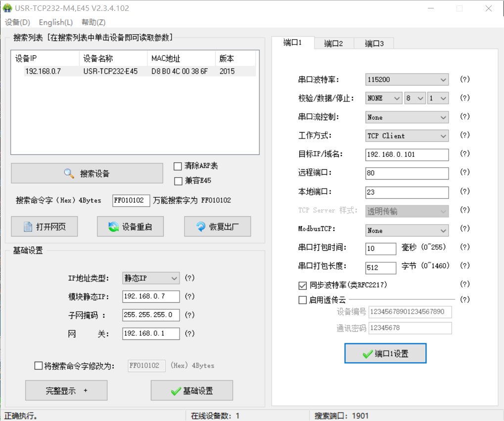Screen dimensions: 504x421
Task: Click device name USR-TCP232-E45 cell
Action: [x=110, y=71]
